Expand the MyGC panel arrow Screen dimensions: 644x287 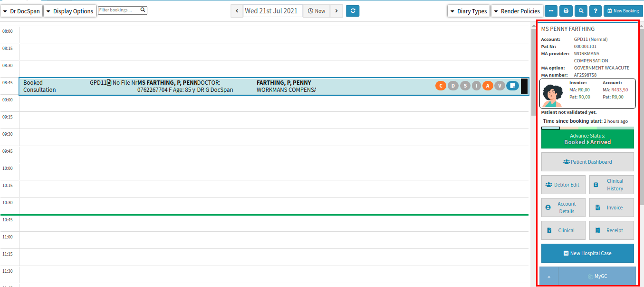pyautogui.click(x=549, y=276)
